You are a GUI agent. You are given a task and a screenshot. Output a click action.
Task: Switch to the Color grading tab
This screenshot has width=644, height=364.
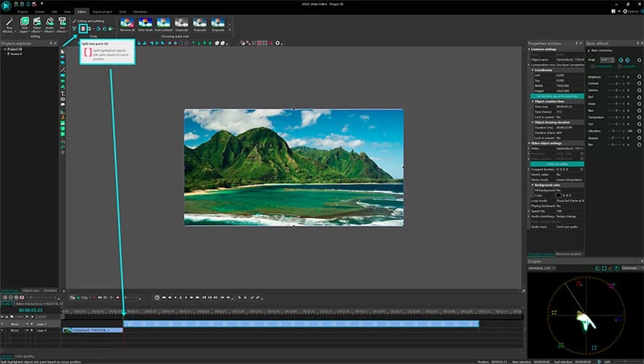point(25,356)
